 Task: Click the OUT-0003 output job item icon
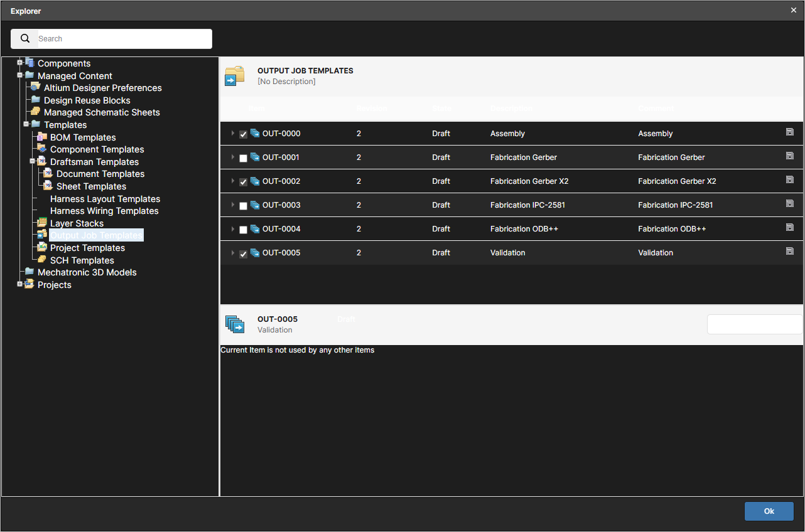[255, 205]
